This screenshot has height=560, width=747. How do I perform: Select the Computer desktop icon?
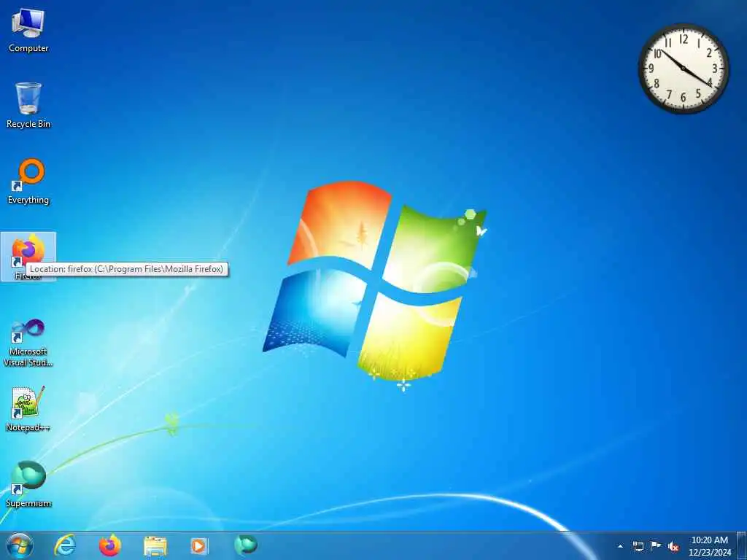(x=28, y=31)
